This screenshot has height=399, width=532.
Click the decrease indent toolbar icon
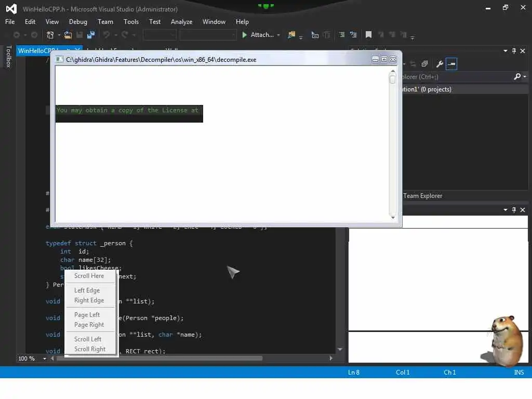tap(342, 35)
